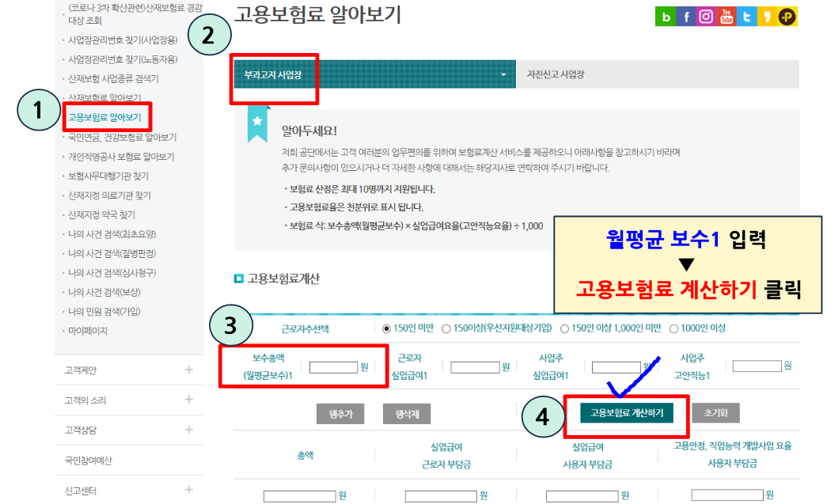Open the dark round P icon

click(787, 17)
